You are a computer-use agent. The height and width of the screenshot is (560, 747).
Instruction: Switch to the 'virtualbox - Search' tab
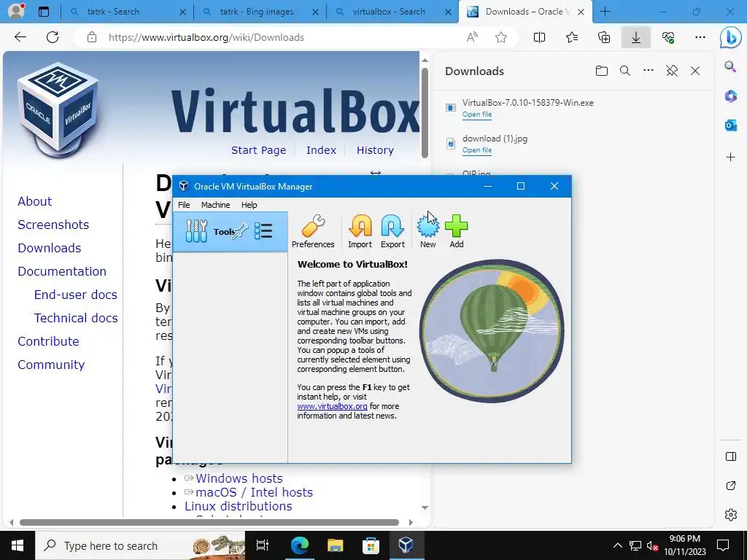click(392, 12)
